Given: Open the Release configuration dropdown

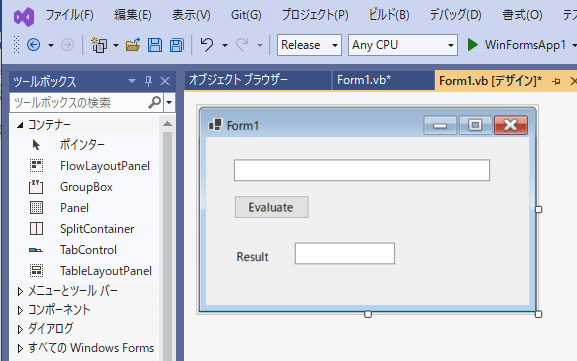Looking at the screenshot, I should (x=334, y=45).
